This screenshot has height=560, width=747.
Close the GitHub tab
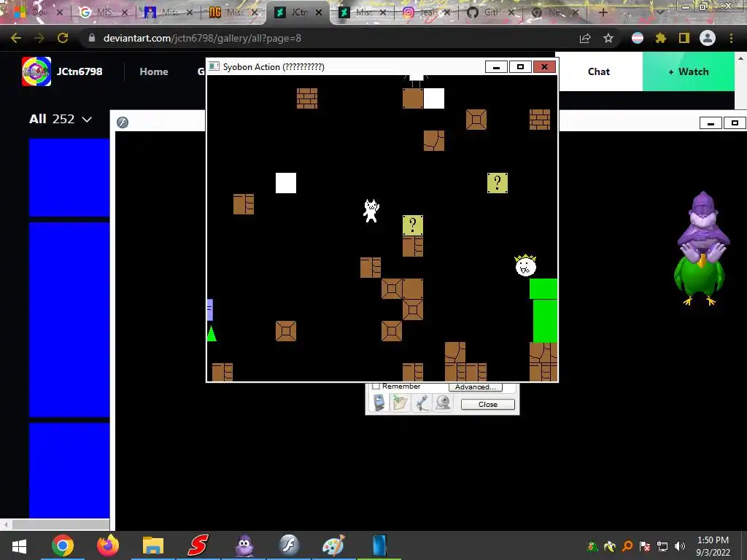point(512,12)
